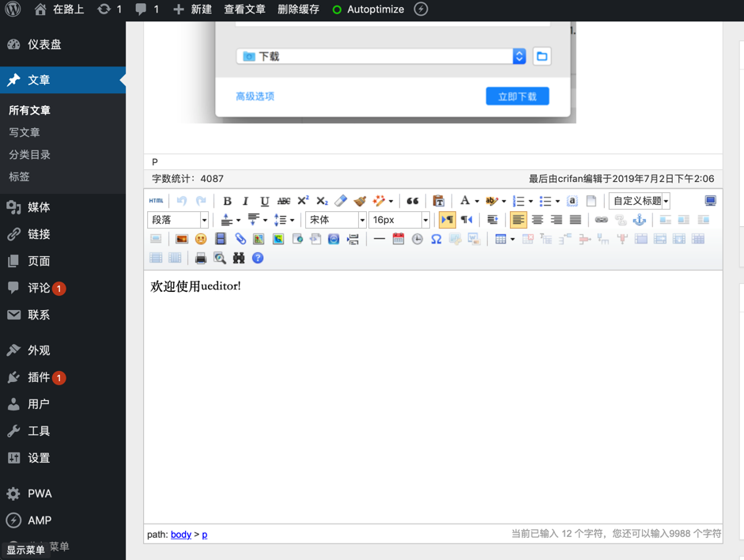Open preview with magnifier icon
Screen dimensions: 744x560
tap(220, 258)
